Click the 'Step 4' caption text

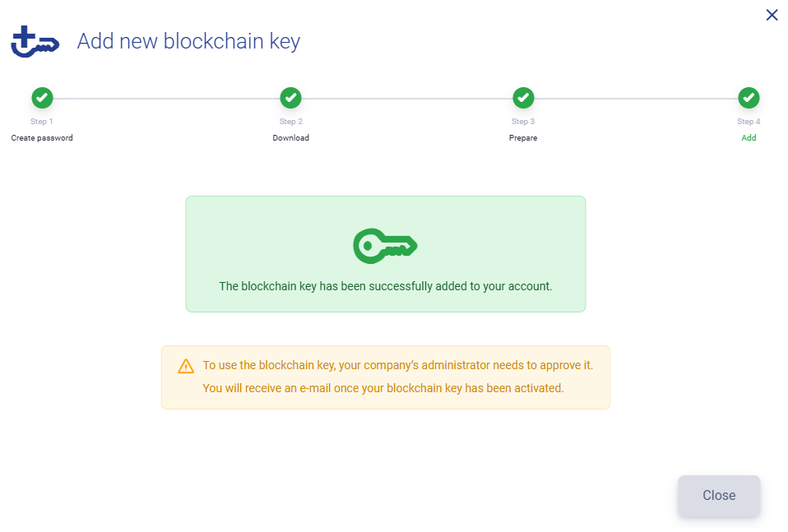click(x=749, y=122)
